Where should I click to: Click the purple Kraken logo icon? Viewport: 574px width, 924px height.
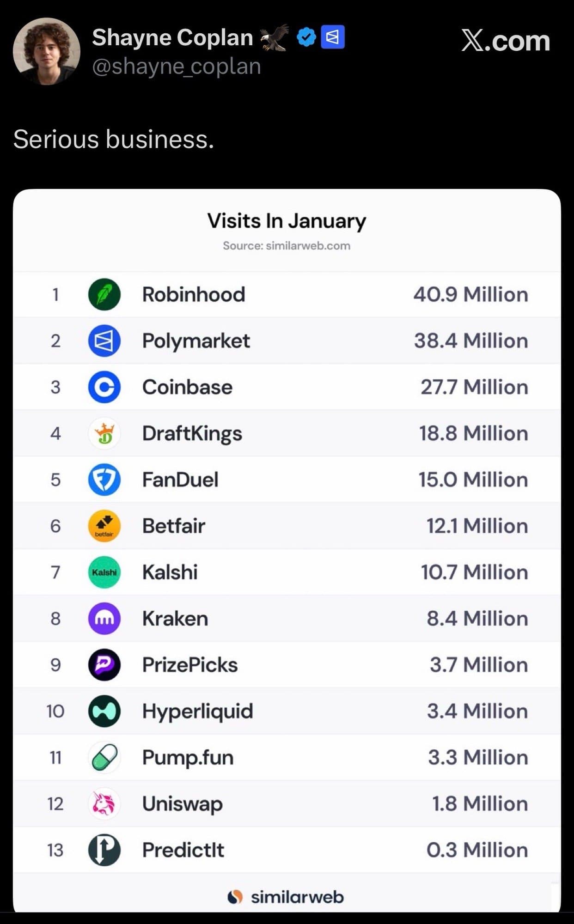(x=104, y=618)
